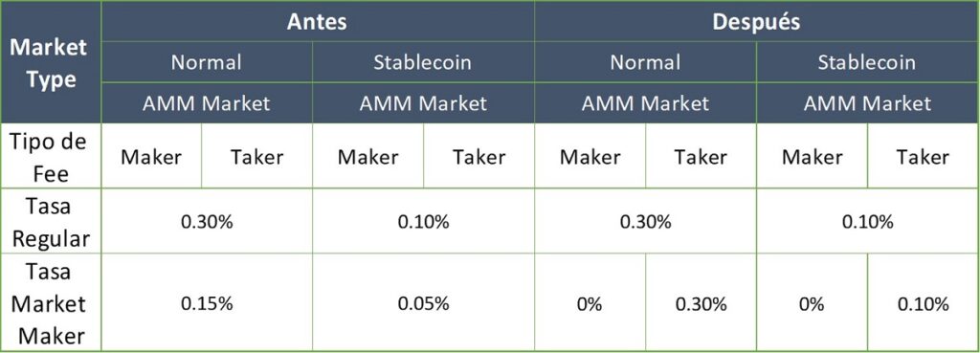This screenshot has width=980, height=353.
Task: Click the first Maker cell under Antes Normal
Action: pyautogui.click(x=151, y=156)
